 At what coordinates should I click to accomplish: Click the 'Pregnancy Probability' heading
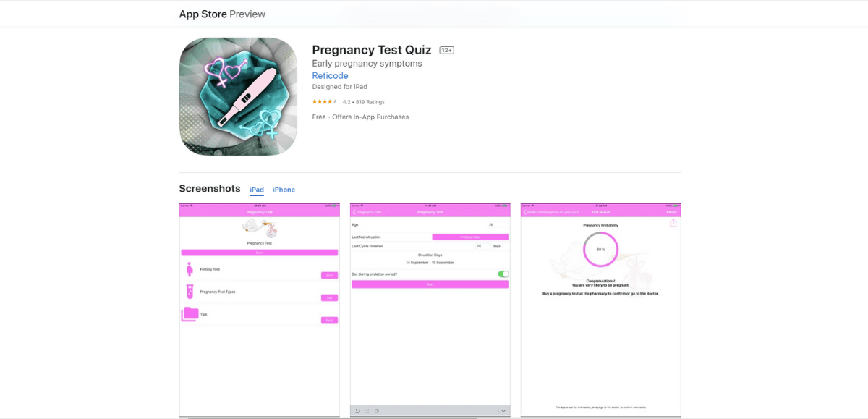600,225
